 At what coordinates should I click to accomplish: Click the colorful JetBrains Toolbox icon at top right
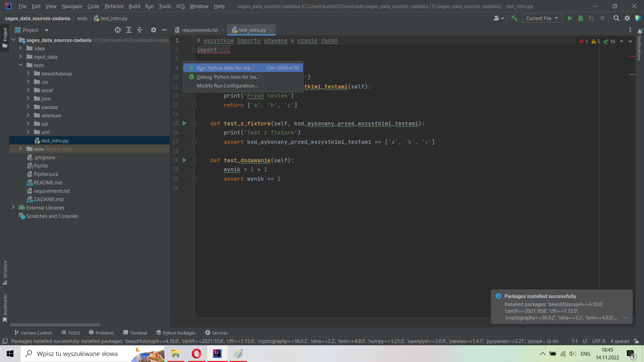[x=638, y=18]
